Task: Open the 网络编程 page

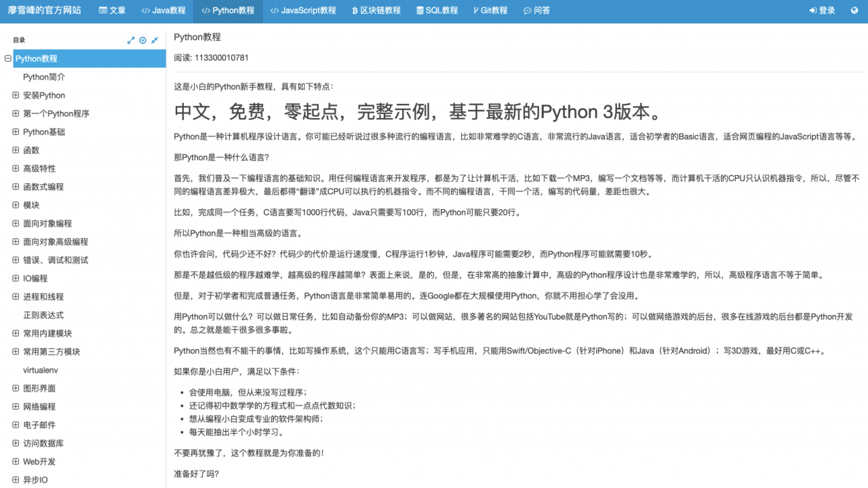Action: [x=39, y=407]
